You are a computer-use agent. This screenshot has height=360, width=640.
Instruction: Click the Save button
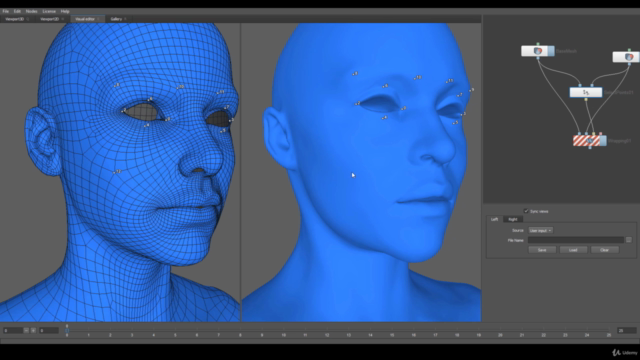[x=542, y=250]
